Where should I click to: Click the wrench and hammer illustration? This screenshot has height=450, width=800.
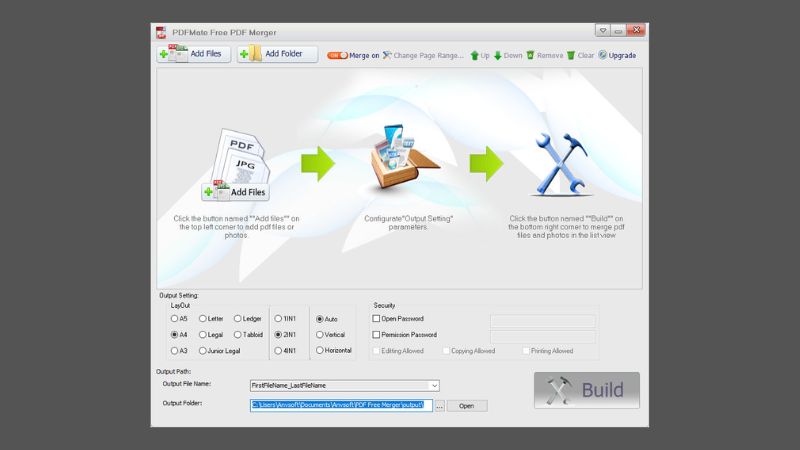(x=560, y=164)
